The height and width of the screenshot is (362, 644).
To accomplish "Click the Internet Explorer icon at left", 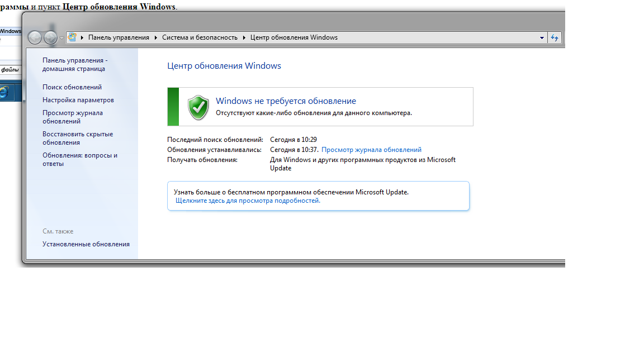I will pyautogui.click(x=3, y=92).
